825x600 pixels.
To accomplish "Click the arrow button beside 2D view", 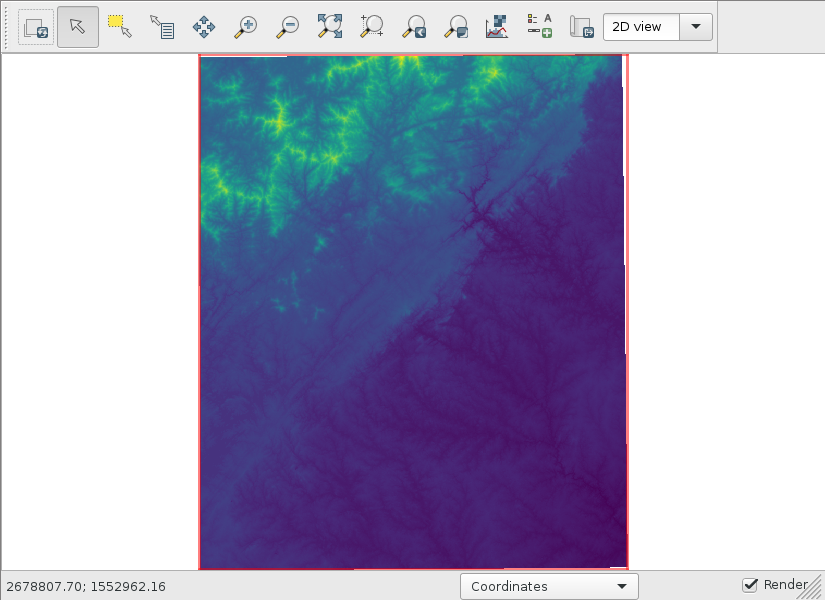I will pyautogui.click(x=696, y=27).
